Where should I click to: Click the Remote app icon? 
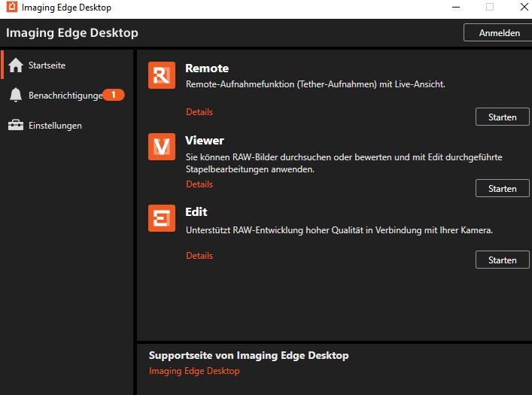pos(162,75)
